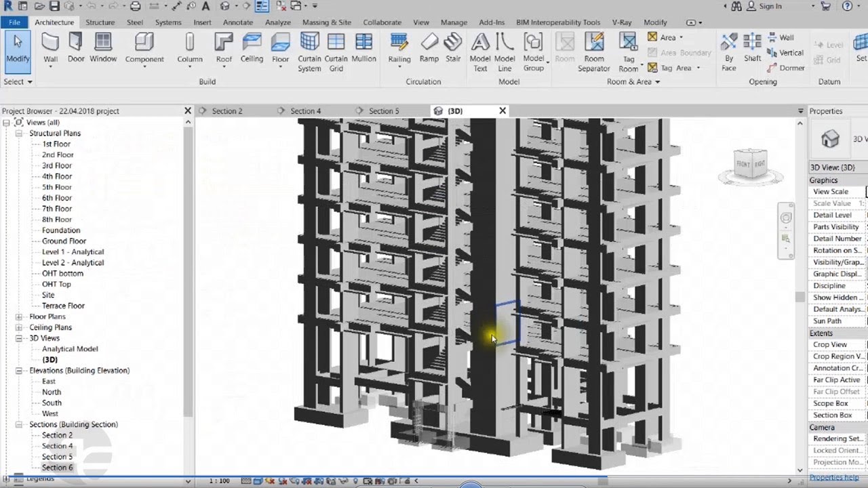Switch to the Massing & Site tab
Image resolution: width=868 pixels, height=488 pixels.
327,22
